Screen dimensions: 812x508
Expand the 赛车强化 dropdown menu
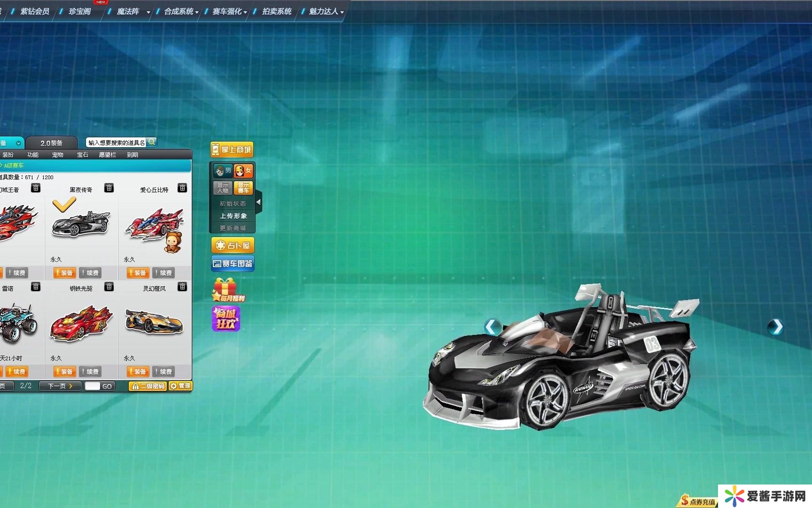click(229, 11)
